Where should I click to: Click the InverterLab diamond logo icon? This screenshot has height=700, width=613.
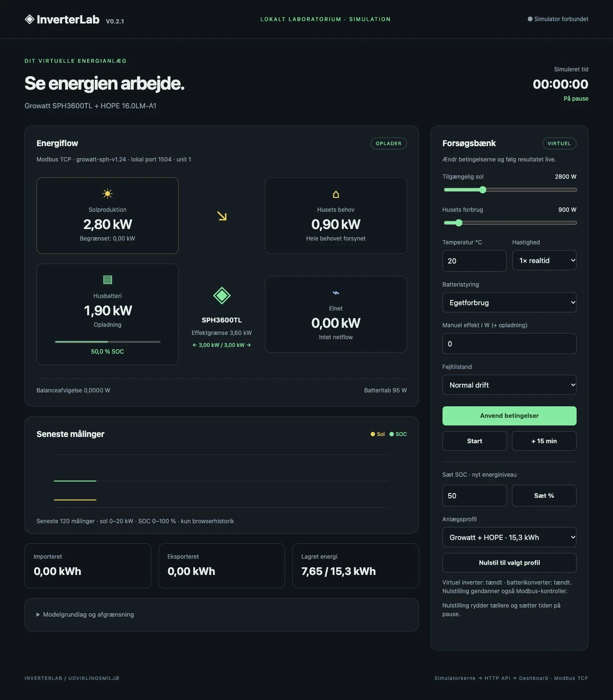click(29, 19)
